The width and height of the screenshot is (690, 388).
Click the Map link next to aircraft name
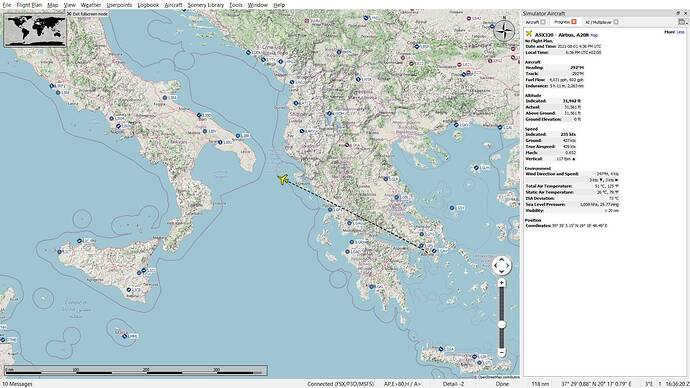point(594,35)
